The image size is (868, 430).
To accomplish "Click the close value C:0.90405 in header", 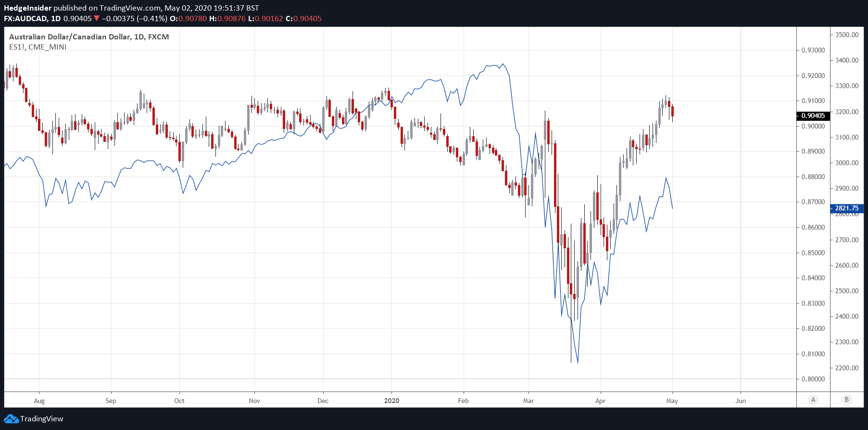I will point(303,19).
